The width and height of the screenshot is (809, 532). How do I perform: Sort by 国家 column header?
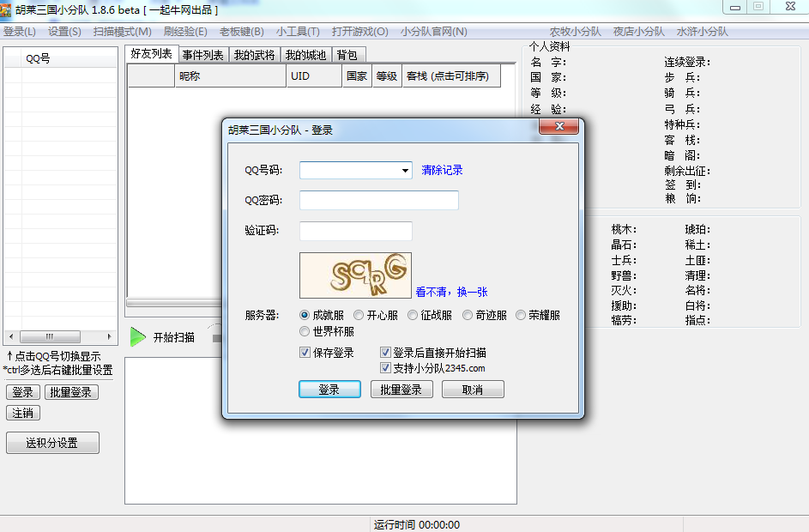point(357,76)
